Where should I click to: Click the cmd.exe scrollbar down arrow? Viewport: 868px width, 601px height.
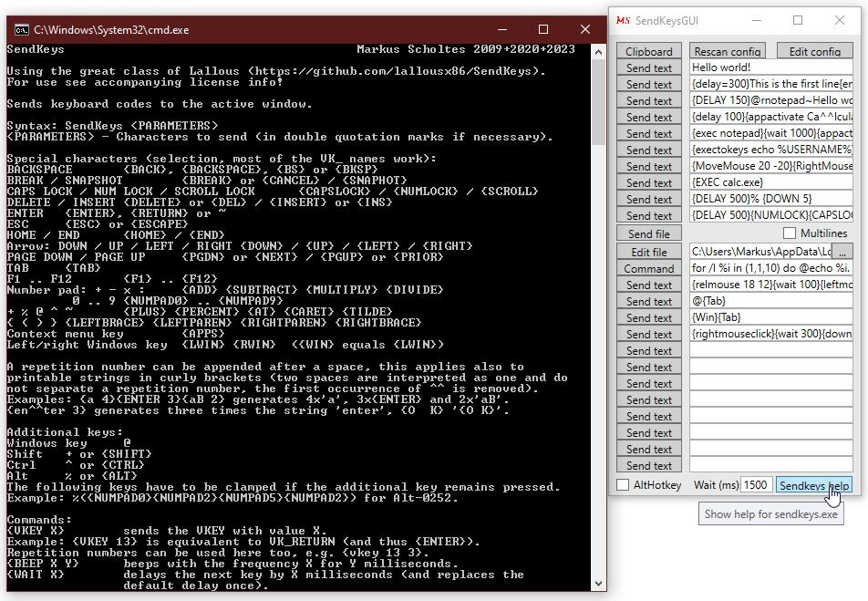click(598, 584)
